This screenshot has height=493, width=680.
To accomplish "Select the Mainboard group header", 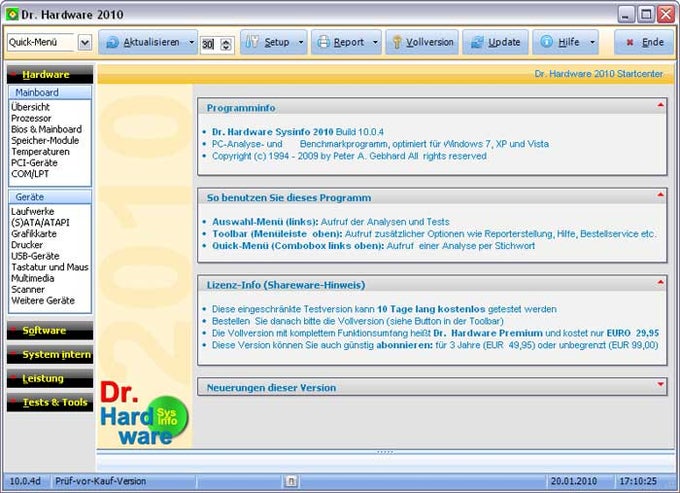I will coord(50,92).
